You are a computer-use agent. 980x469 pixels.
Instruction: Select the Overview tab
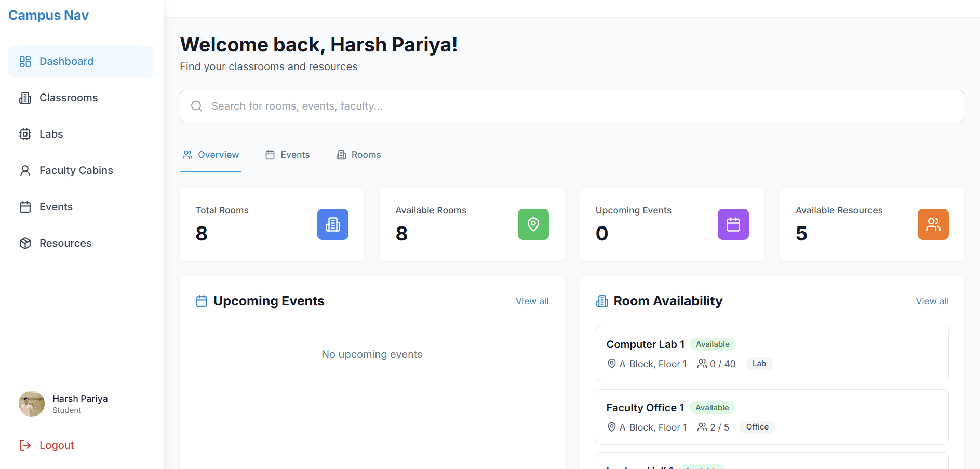click(x=210, y=155)
